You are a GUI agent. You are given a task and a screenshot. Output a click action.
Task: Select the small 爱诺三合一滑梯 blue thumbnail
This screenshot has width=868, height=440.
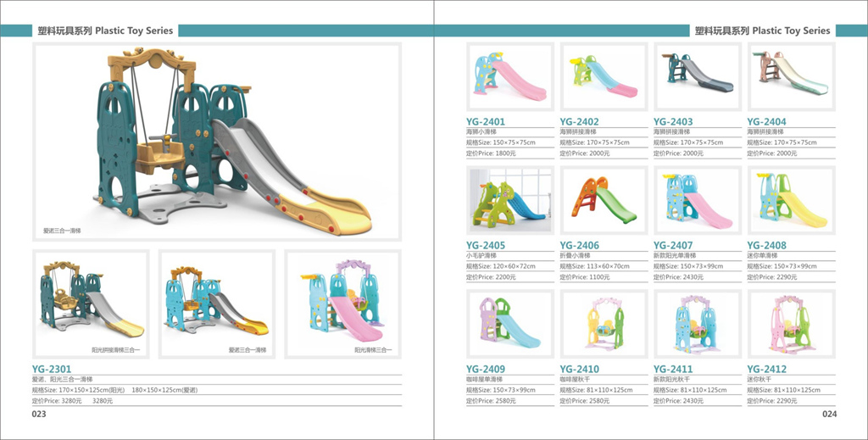click(215, 304)
